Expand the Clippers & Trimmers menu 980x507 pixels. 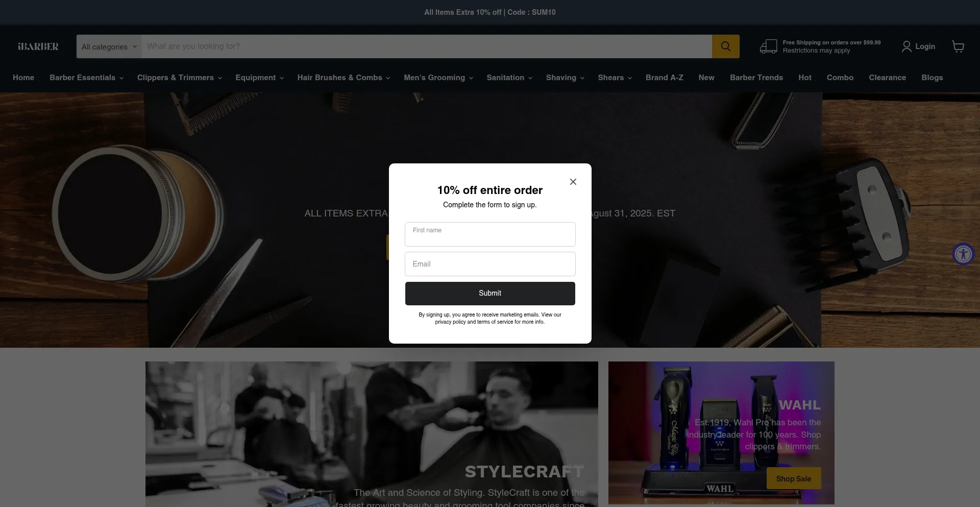pyautogui.click(x=179, y=78)
